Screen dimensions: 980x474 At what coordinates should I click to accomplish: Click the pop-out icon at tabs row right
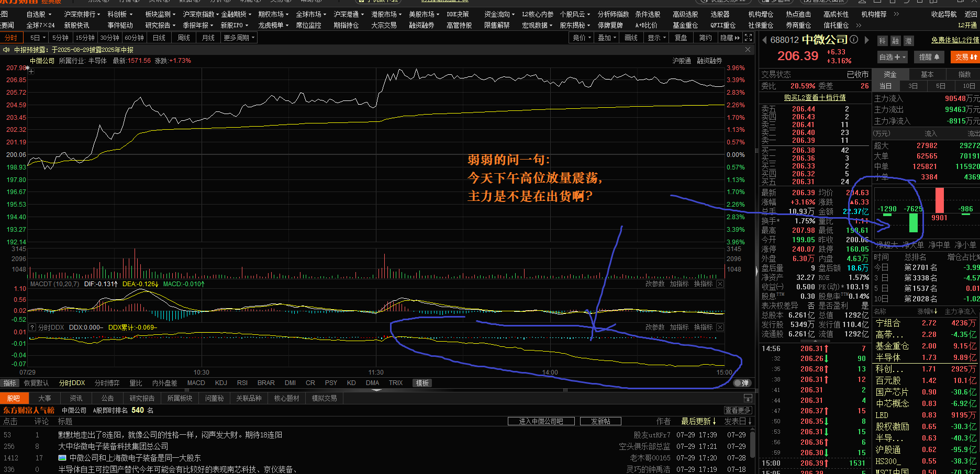pyautogui.click(x=748, y=398)
